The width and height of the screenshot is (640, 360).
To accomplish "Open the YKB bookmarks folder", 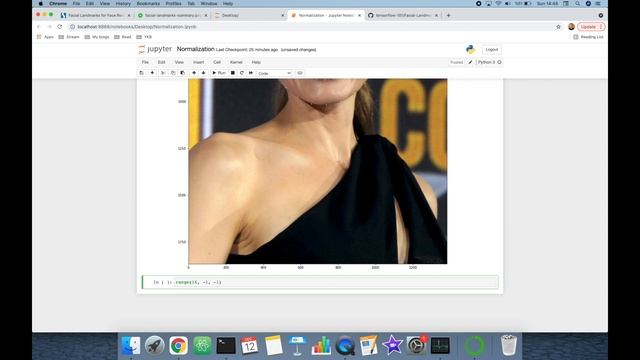I will 144,37.
